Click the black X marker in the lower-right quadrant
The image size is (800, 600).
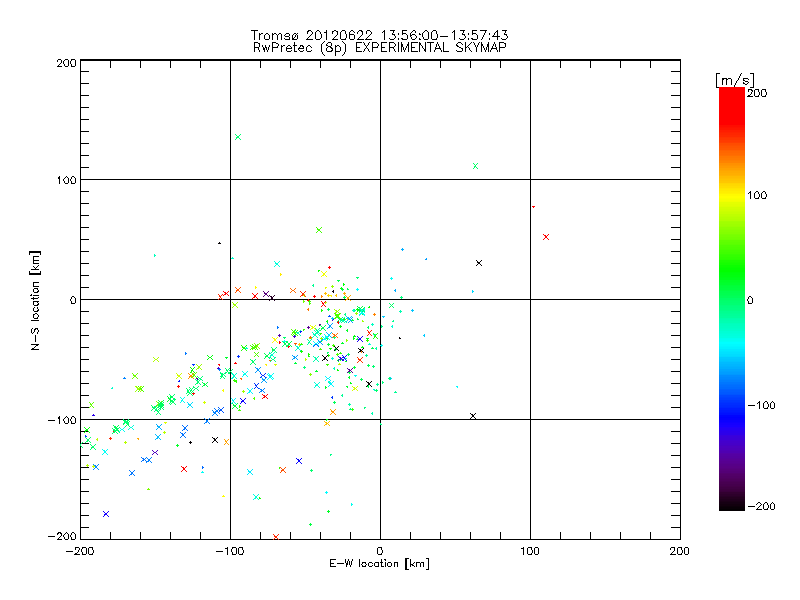(x=473, y=416)
